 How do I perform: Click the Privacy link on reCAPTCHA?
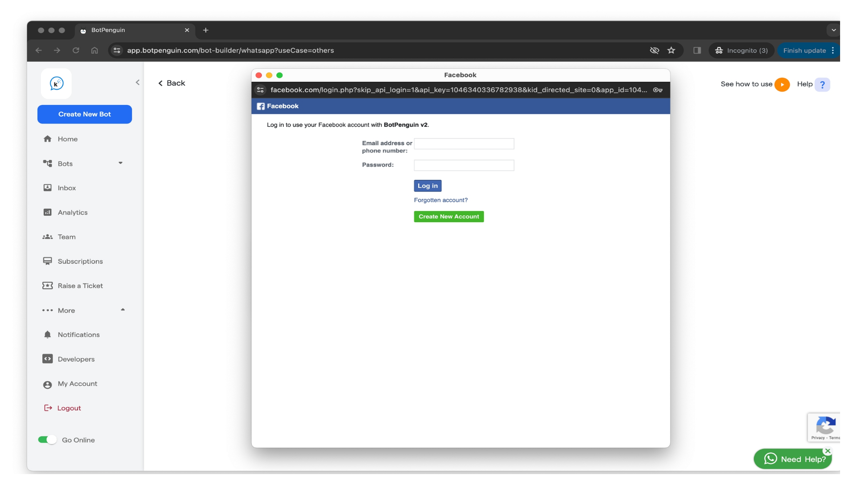click(818, 438)
